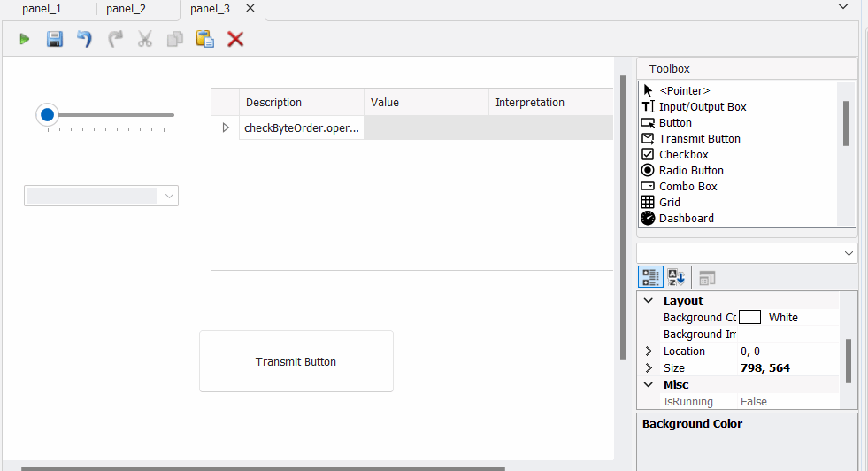
Task: Click the empty Value cell of checkByteOrder row
Action: pos(426,128)
